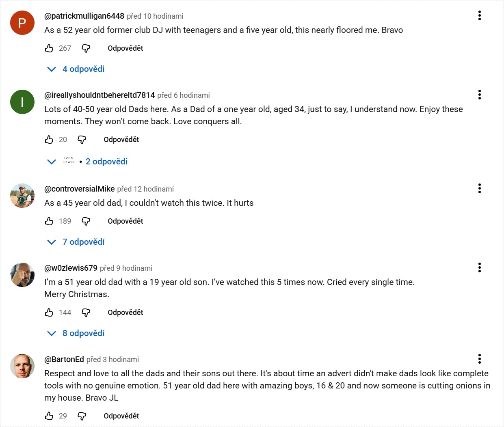Open @ireallyshouldntbehereltd7814 profile link
Viewport: 504px width, 427px height.
(x=100, y=95)
